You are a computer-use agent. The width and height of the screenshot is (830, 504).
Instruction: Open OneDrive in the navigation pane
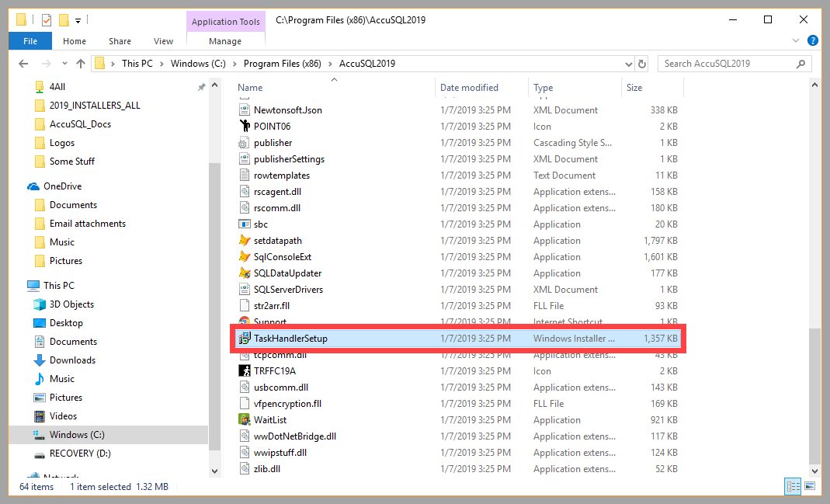62,186
